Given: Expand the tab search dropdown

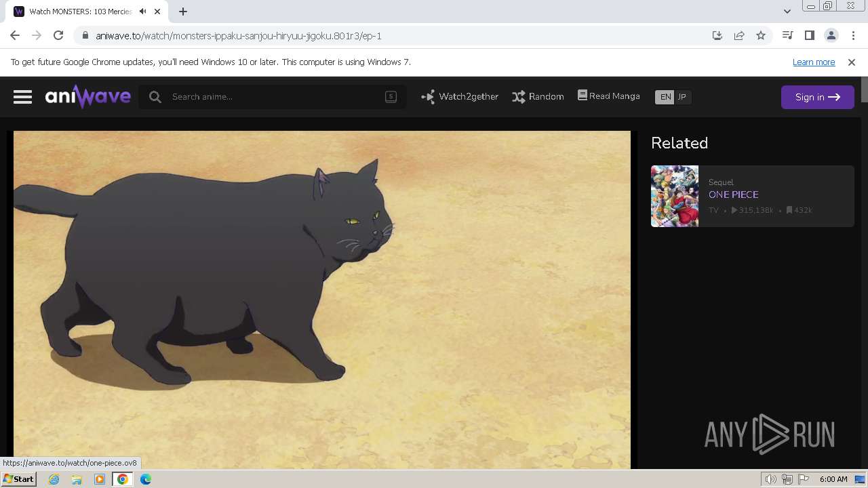Looking at the screenshot, I should pos(787,12).
